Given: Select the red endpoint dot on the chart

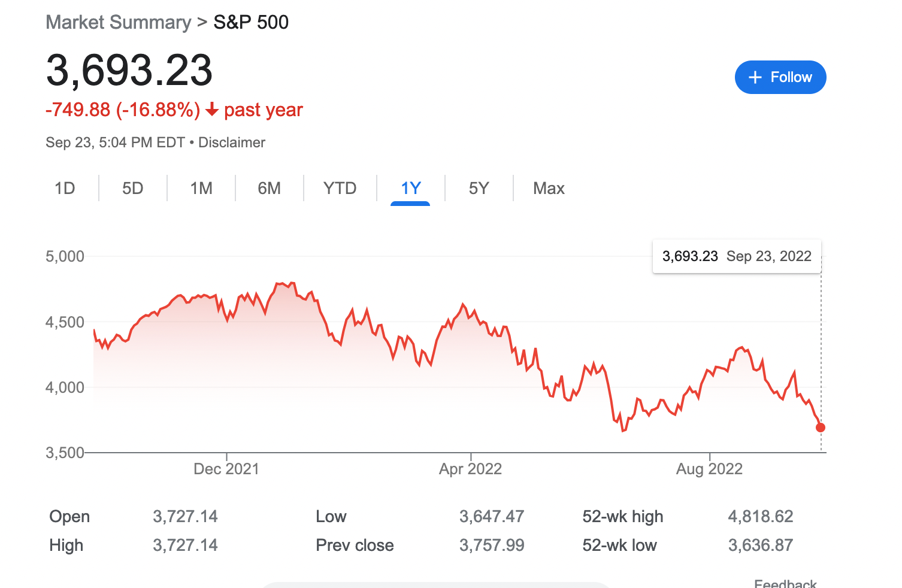Looking at the screenshot, I should 820,428.
